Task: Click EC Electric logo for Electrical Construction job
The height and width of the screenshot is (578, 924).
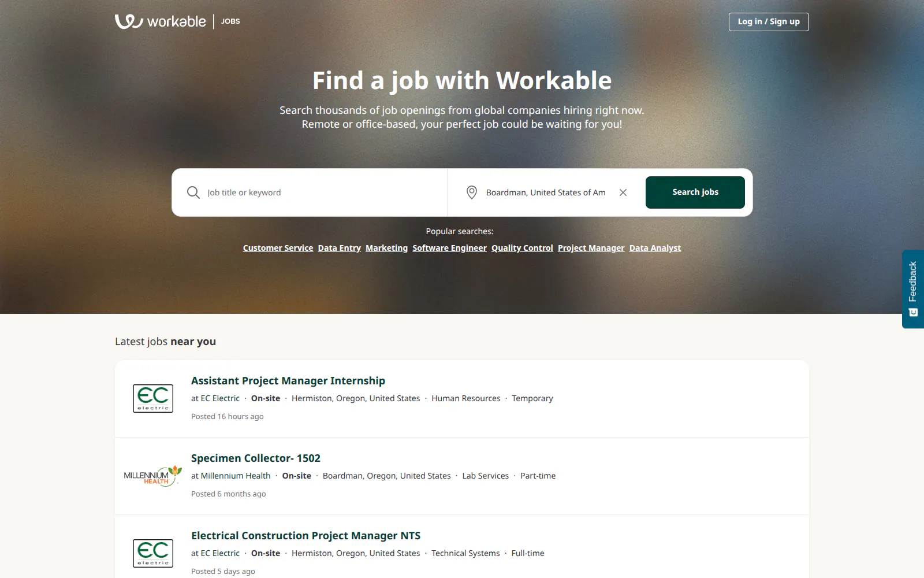Action: click(153, 553)
